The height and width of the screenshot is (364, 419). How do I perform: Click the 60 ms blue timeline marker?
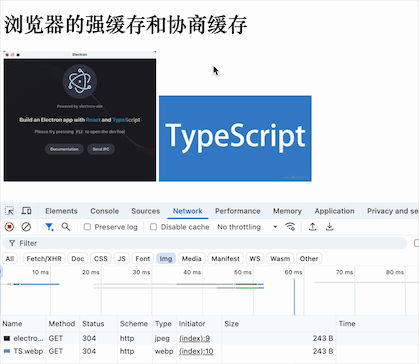point(294,297)
